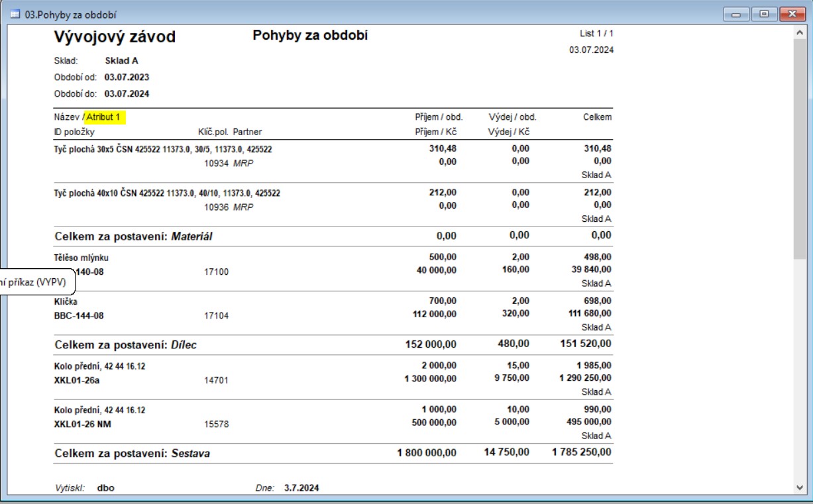Click item key 10936
Screen dimensions: 813x504
(x=217, y=207)
